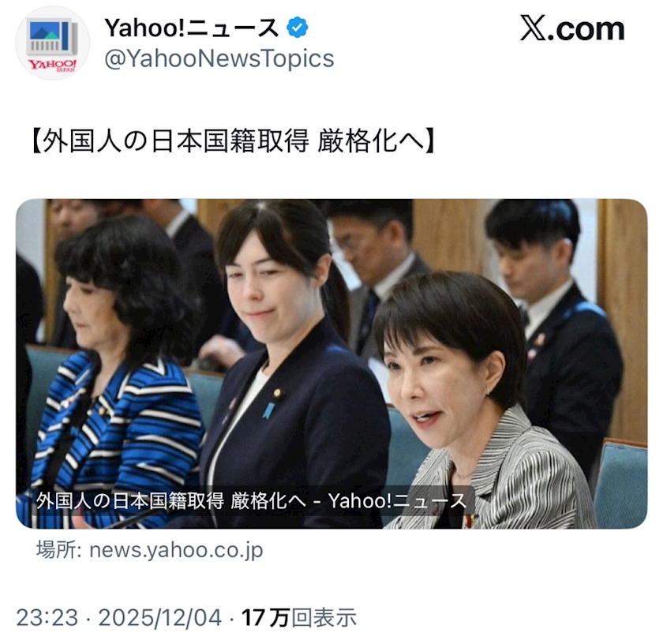Click the 23:23 post timestamp

click(x=47, y=618)
